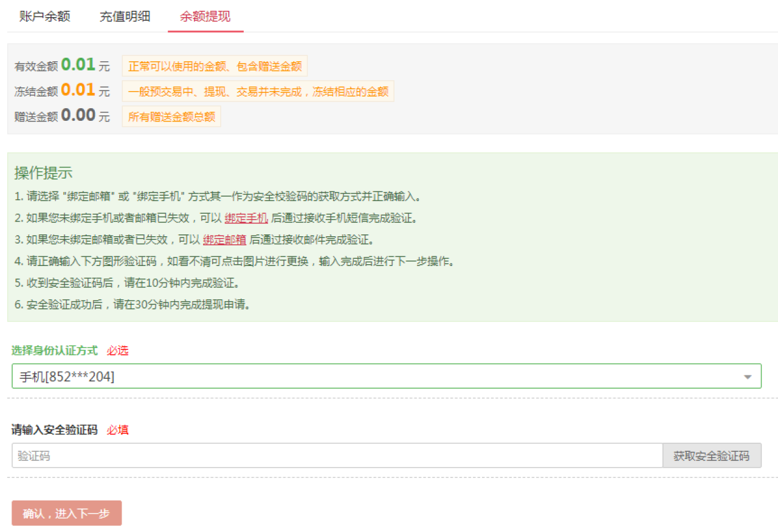Open the 充值明细 tab

tap(125, 17)
